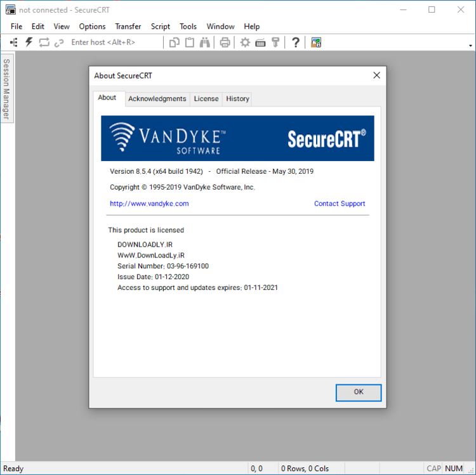Expand the toolbar overflow arrow
This screenshot has width=476, height=475.
coord(470,46)
